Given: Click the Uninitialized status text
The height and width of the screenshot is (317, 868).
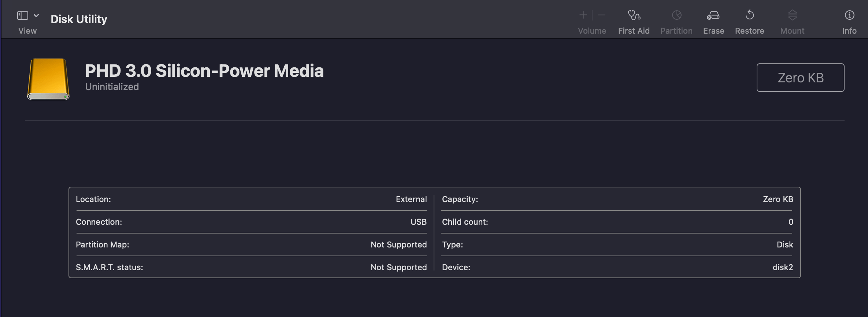Looking at the screenshot, I should (112, 87).
